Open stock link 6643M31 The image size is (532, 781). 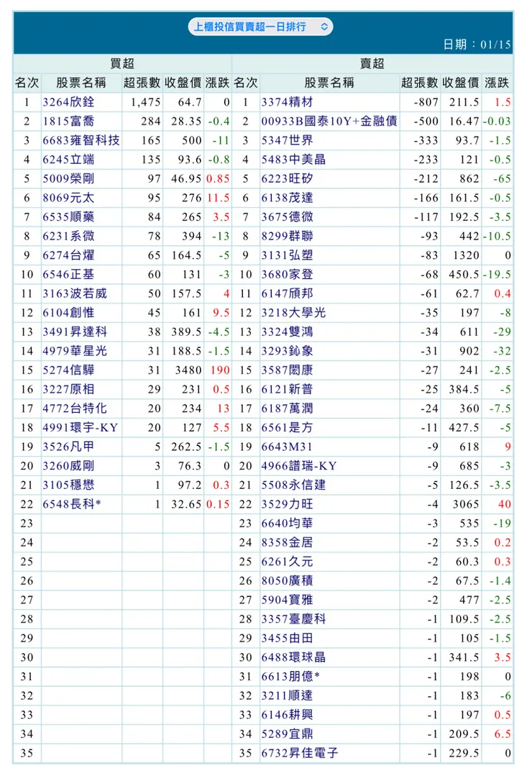click(x=287, y=447)
